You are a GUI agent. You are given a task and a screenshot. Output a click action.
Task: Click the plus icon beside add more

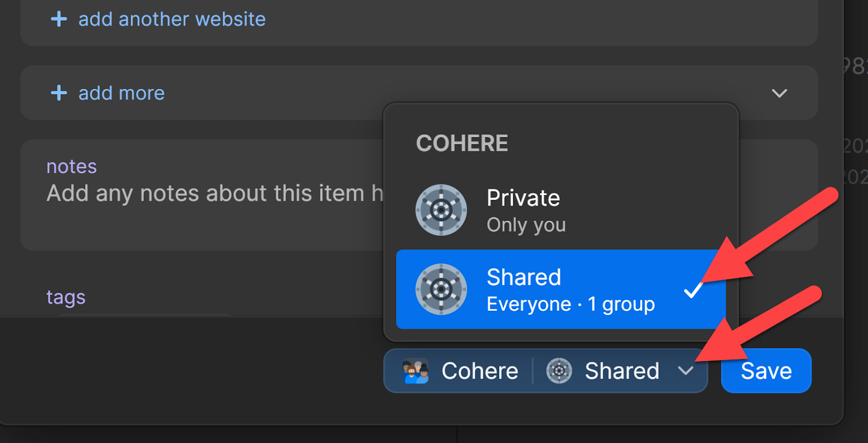click(x=59, y=93)
